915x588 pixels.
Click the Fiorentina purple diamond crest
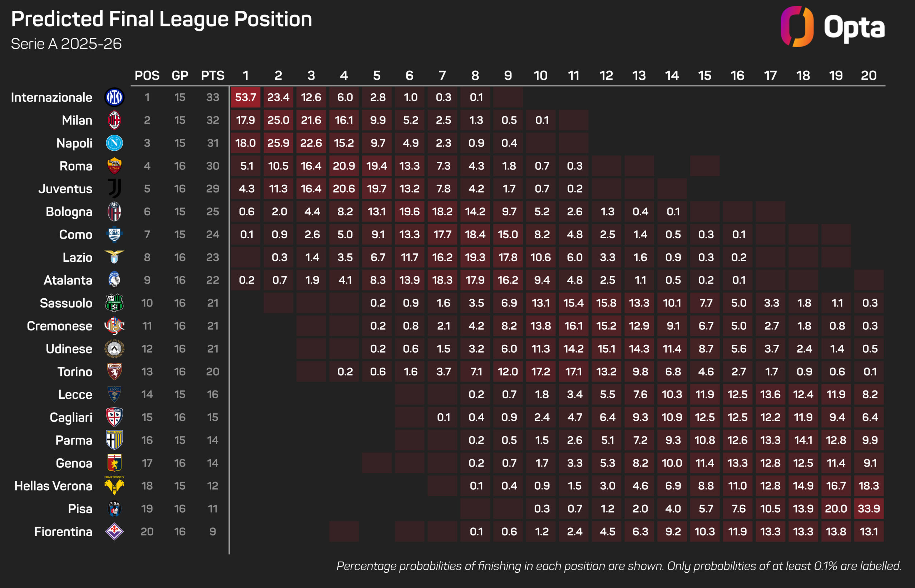click(x=114, y=532)
